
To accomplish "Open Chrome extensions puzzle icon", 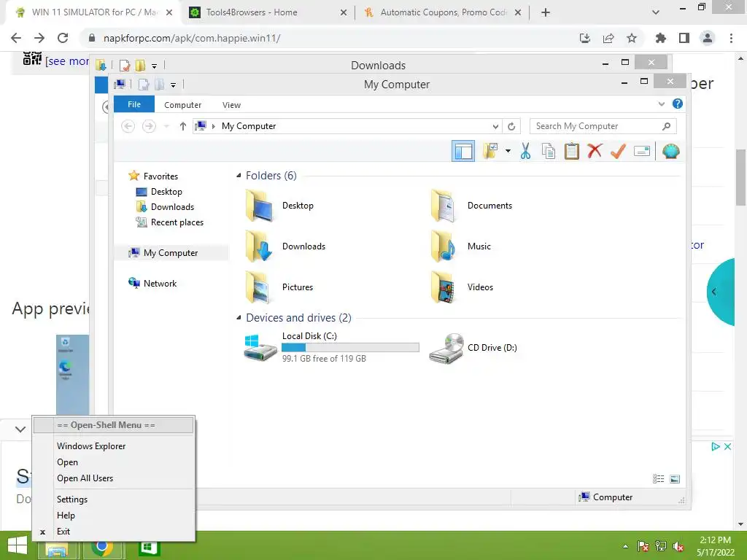I will (x=660, y=38).
